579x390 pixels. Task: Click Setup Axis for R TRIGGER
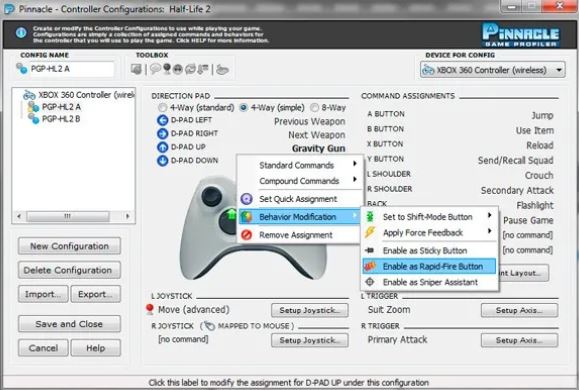pyautogui.click(x=519, y=340)
